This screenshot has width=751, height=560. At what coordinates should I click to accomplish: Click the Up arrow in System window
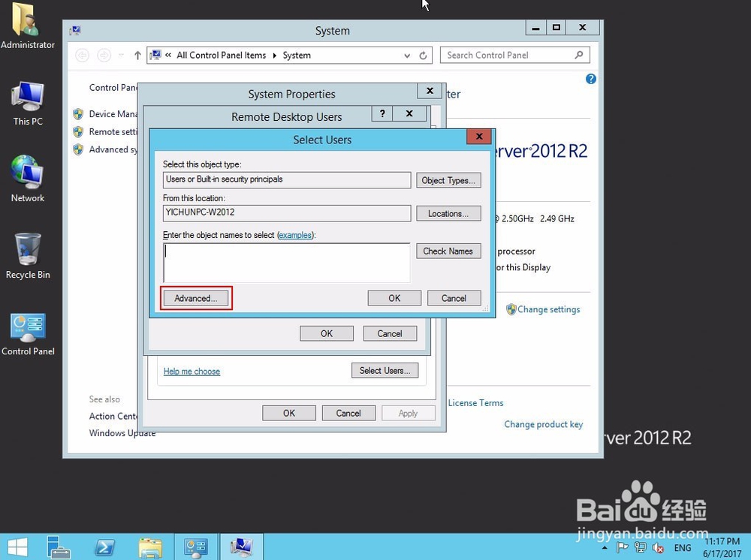click(137, 56)
